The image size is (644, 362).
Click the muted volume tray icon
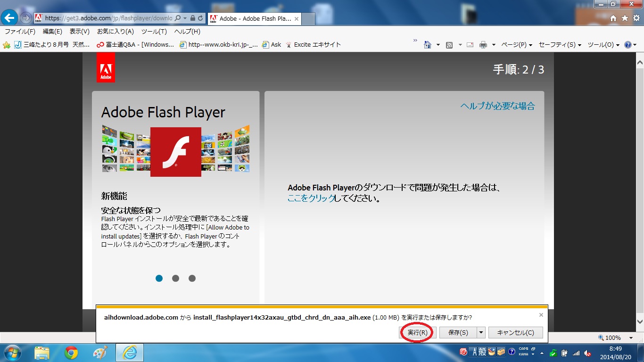tap(587, 353)
